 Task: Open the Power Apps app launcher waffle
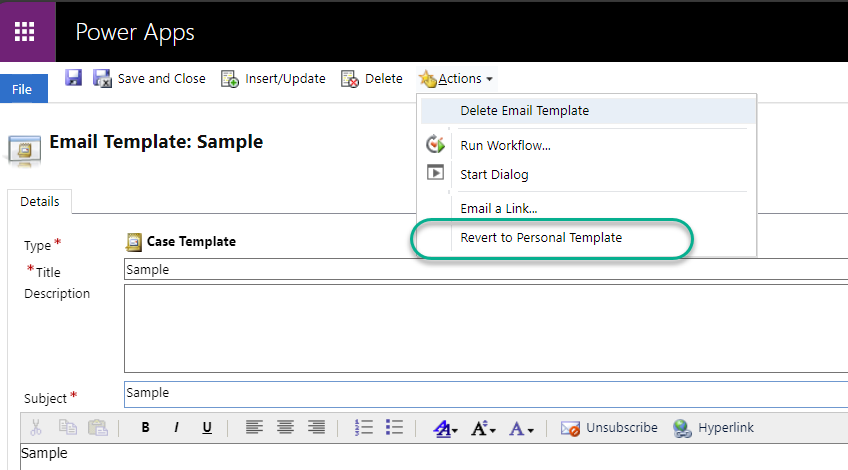25,31
